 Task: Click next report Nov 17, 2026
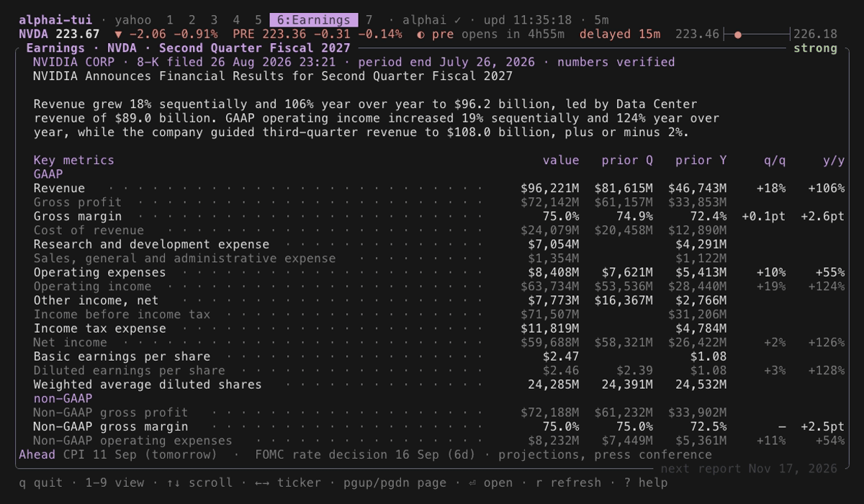749,469
